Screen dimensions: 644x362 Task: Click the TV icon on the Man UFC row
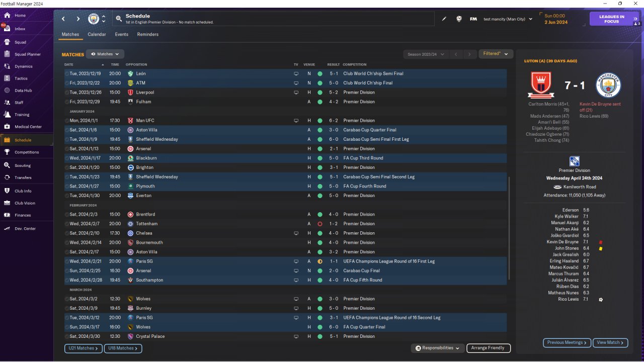[296, 121]
